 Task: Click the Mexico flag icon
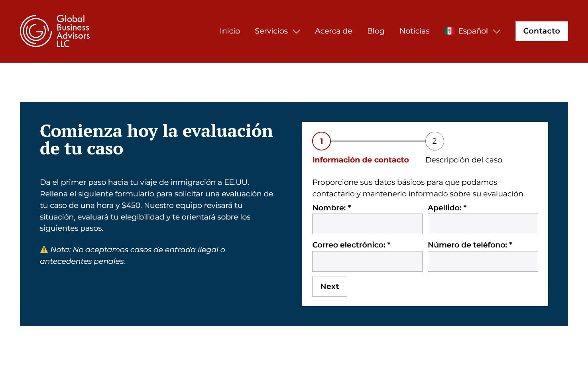tap(449, 31)
